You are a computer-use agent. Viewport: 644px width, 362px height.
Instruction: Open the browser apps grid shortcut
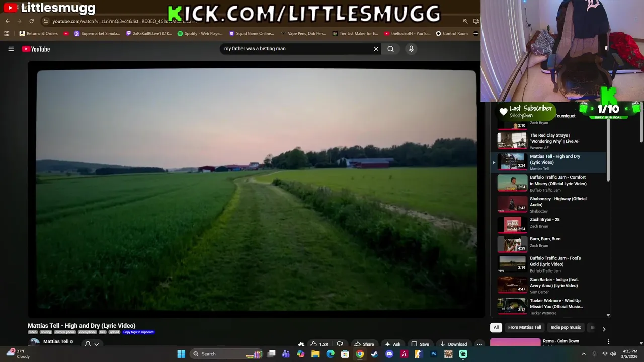[7, 34]
